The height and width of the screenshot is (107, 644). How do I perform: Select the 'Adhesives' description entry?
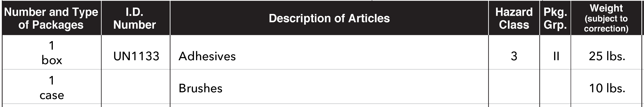207,56
